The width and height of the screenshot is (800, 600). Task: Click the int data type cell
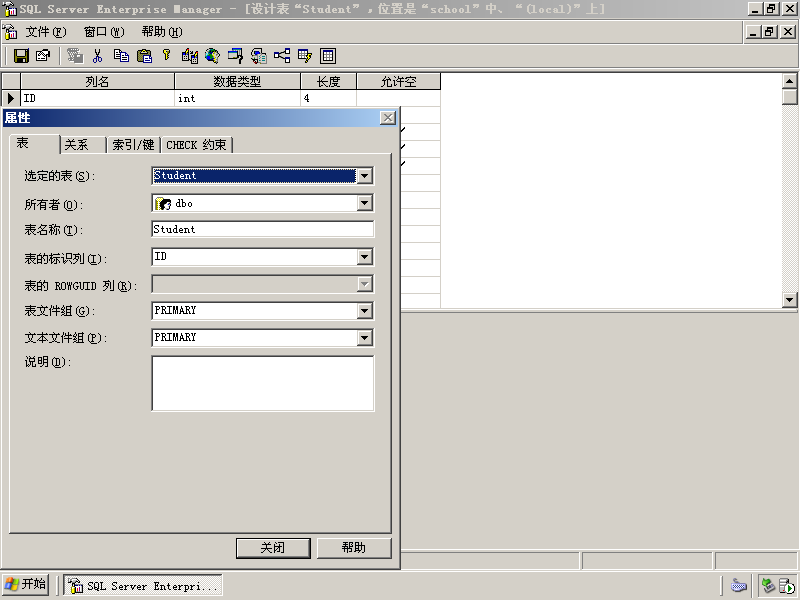pos(237,98)
